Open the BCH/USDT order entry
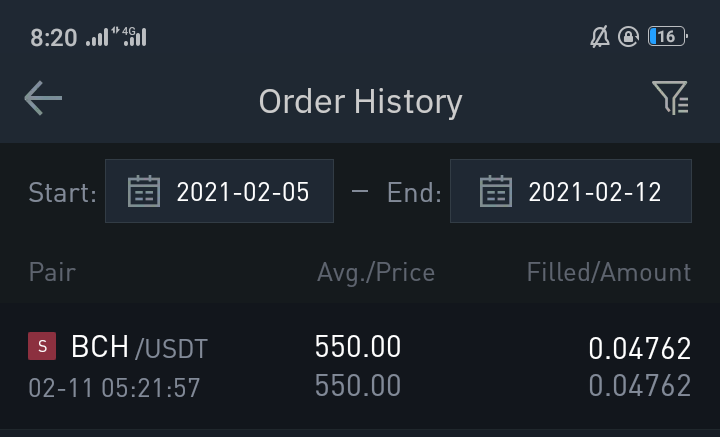The width and height of the screenshot is (720, 437). pyautogui.click(x=360, y=366)
